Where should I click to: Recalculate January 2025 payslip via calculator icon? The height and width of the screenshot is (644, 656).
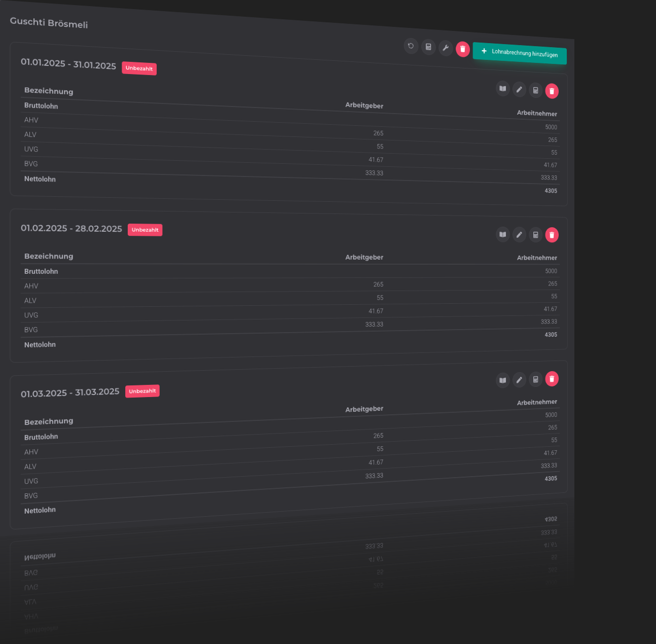pyautogui.click(x=535, y=90)
